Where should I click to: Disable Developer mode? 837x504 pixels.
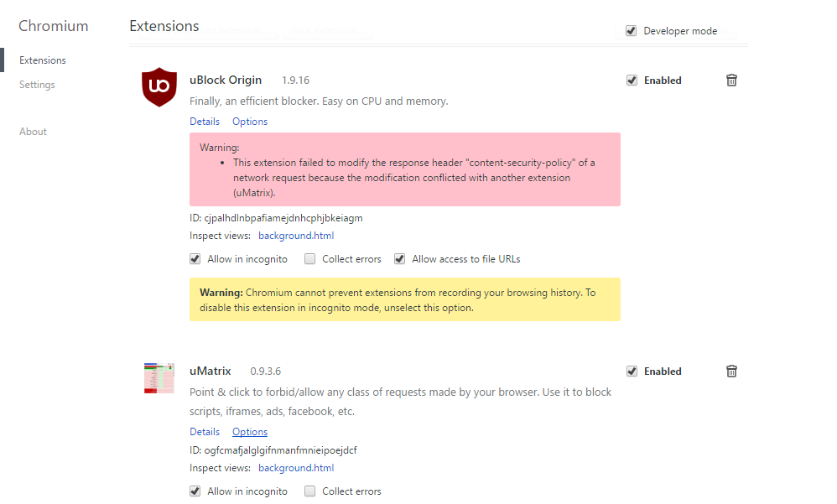tap(631, 30)
